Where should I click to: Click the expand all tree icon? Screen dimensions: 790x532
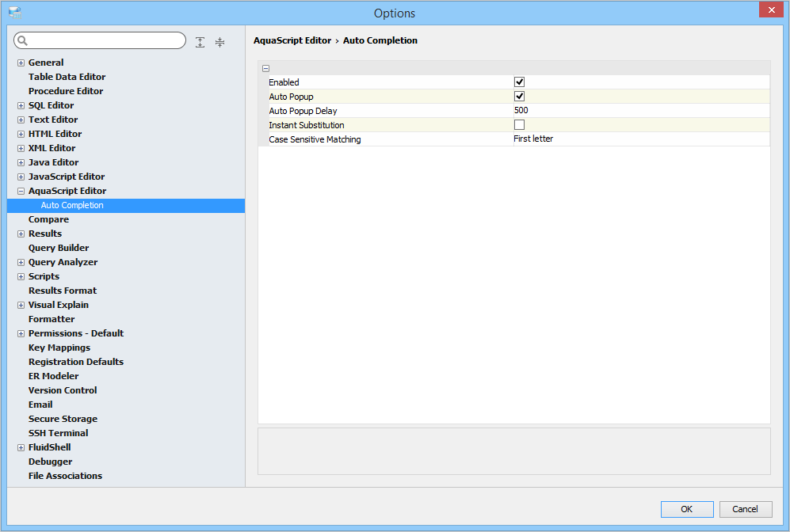point(200,42)
